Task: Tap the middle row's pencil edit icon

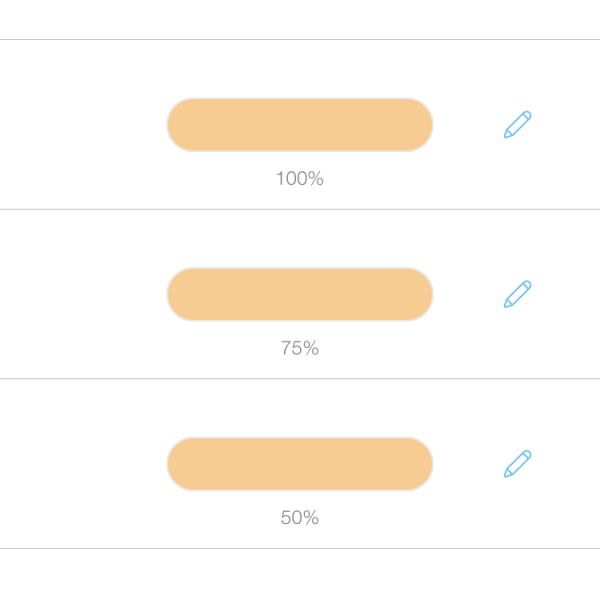Action: click(517, 294)
